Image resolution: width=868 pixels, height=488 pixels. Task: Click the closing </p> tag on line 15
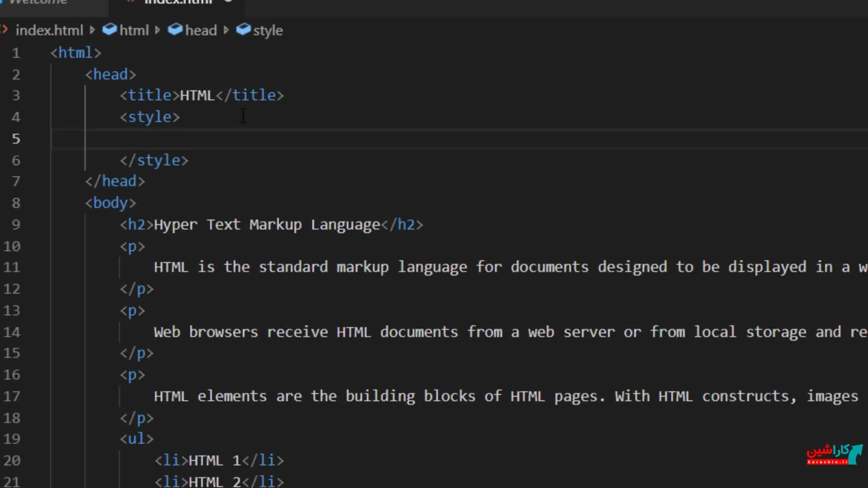137,353
